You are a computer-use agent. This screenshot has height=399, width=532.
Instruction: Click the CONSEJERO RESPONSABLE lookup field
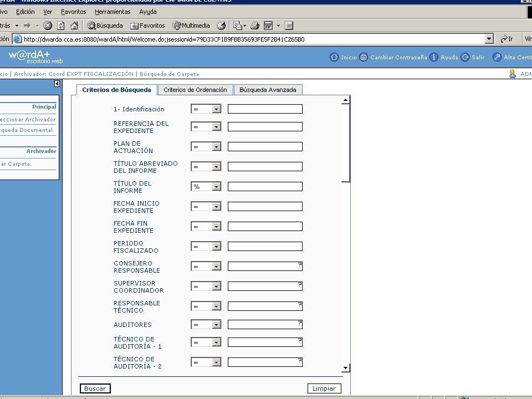(265, 267)
